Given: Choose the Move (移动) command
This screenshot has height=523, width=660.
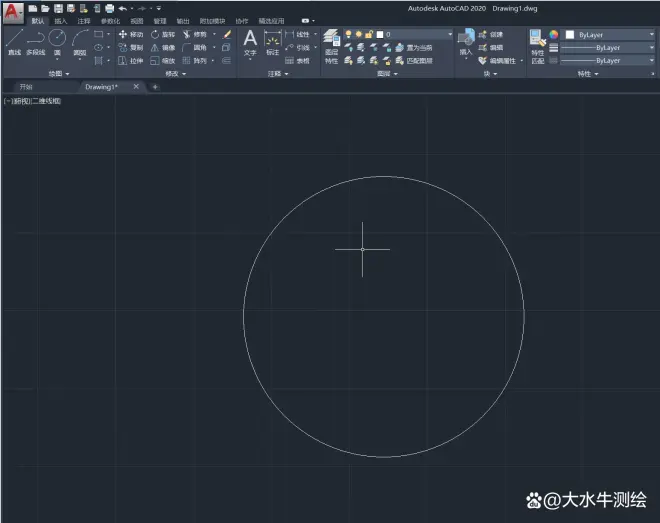Looking at the screenshot, I should click(x=131, y=34).
